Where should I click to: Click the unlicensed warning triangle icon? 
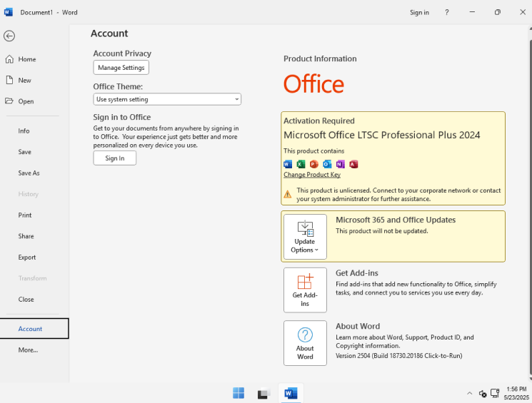coord(288,195)
